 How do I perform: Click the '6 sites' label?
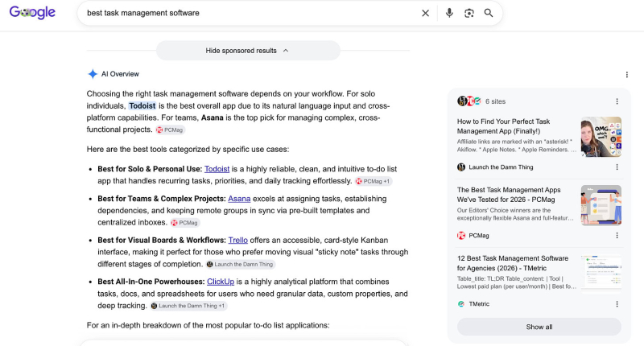[x=495, y=101]
